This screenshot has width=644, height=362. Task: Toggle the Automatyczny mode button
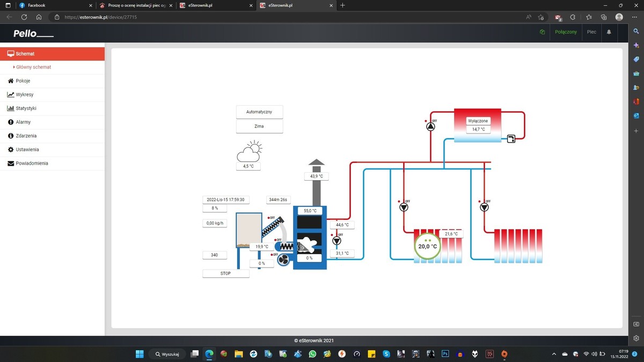[x=259, y=112]
